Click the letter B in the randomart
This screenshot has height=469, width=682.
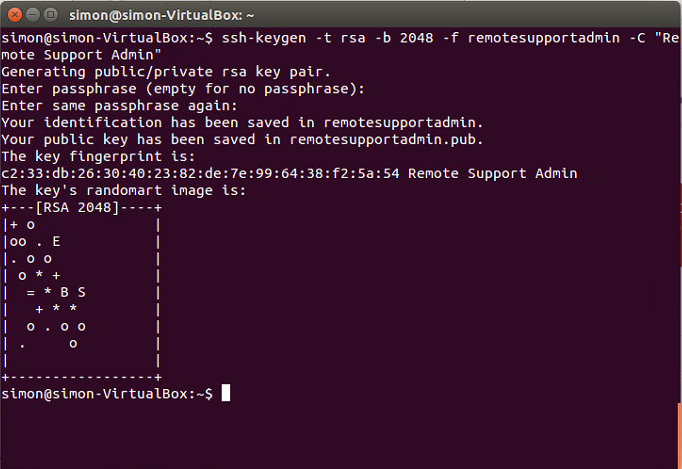coord(65,292)
